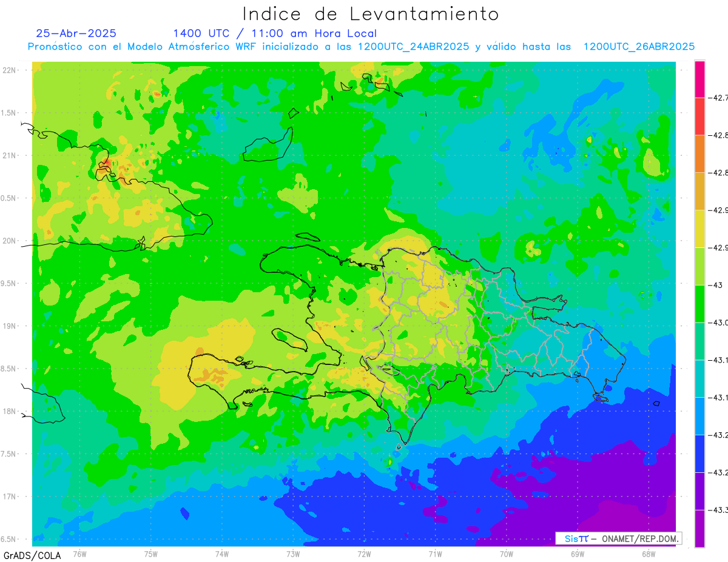Click "1400 UTC / 11:00 am Hora Local"
The width and height of the screenshot is (728, 562).
click(275, 33)
